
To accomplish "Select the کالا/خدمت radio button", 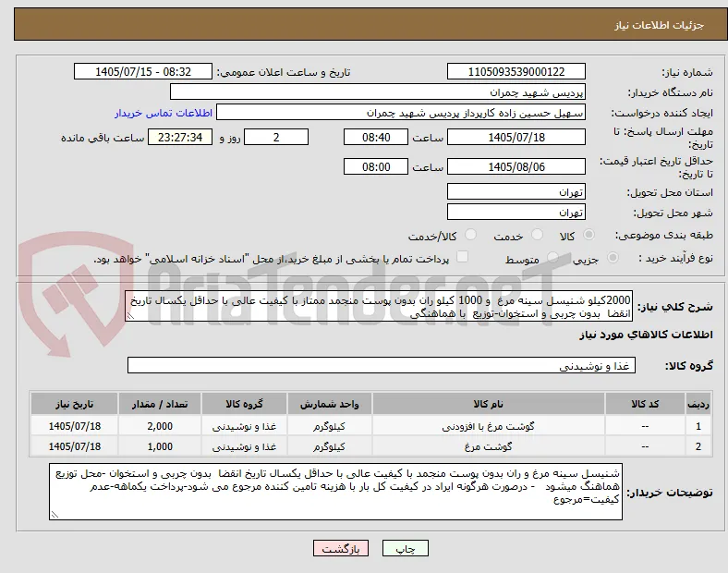I will click(471, 235).
